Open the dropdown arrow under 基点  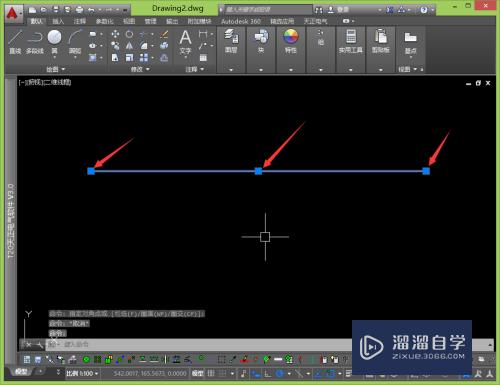coord(410,58)
